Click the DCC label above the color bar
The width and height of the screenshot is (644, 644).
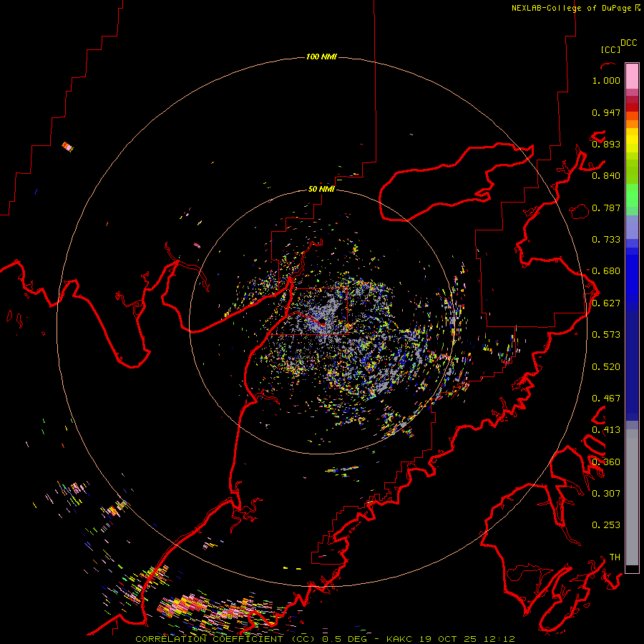tap(629, 43)
